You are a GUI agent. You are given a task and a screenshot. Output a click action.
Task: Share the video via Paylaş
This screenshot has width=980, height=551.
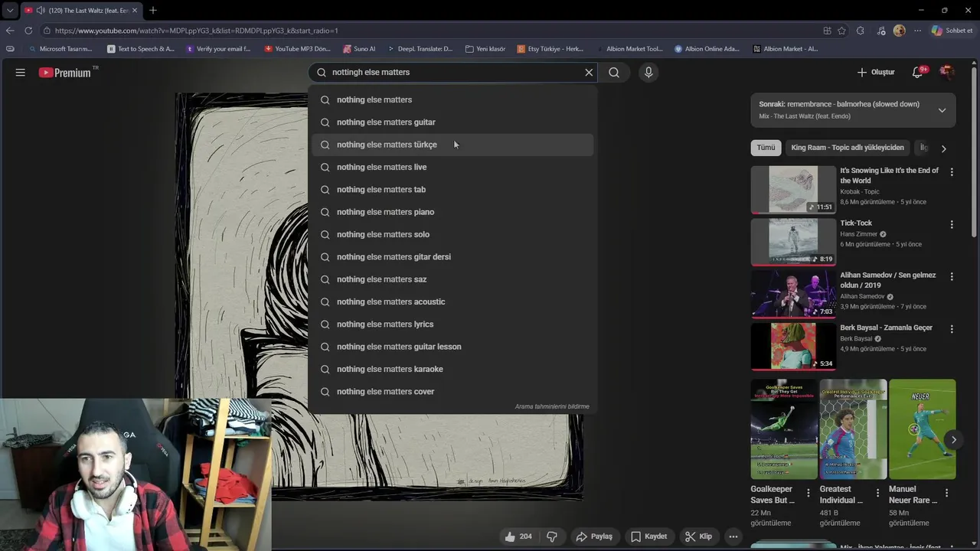pos(594,536)
